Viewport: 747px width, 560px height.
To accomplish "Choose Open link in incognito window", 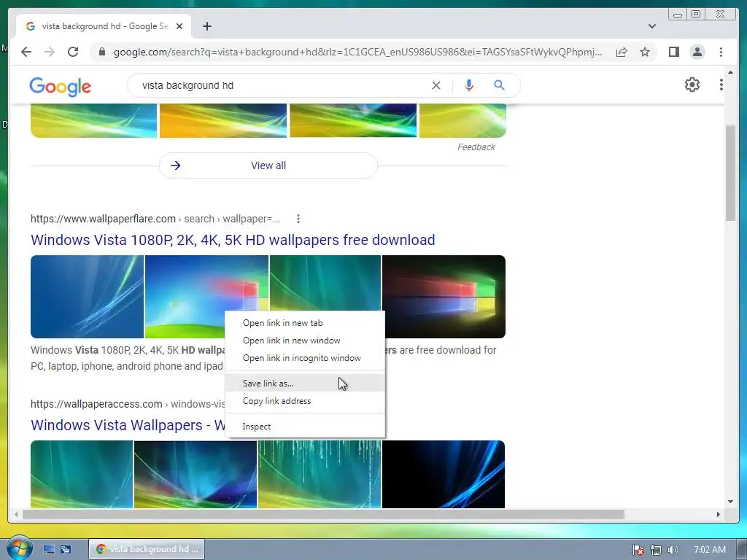I will [x=305, y=358].
